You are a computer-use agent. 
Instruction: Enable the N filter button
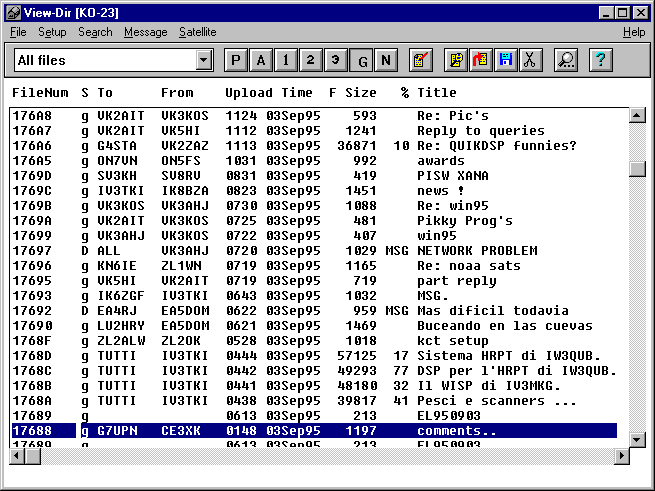[386, 60]
